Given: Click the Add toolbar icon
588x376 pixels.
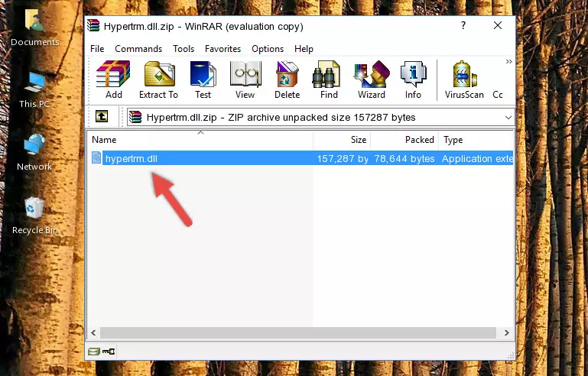Looking at the screenshot, I should (113, 79).
